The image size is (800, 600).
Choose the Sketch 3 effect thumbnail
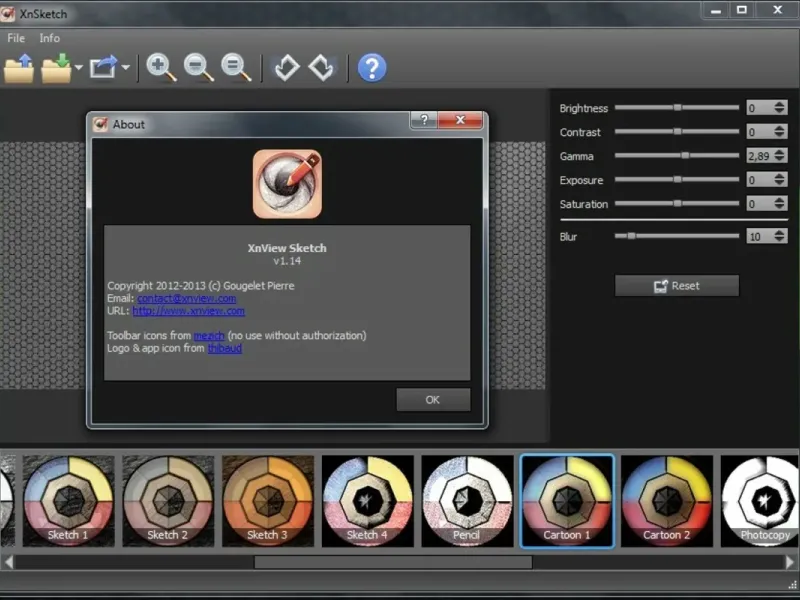267,500
